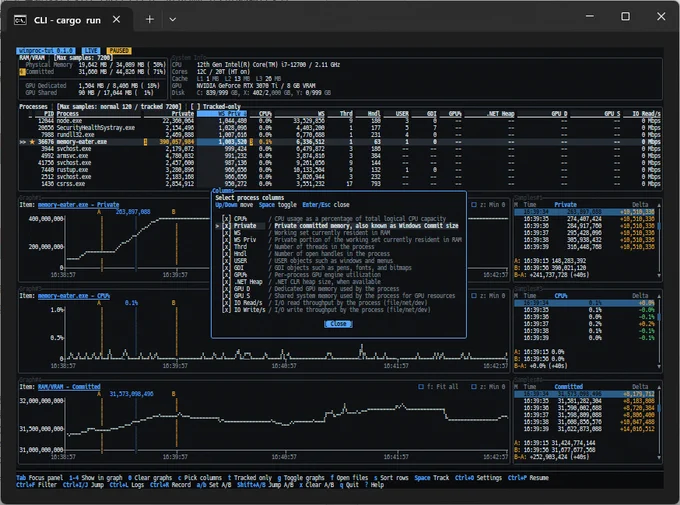Toggle the GPU% column checkbox
Viewport: 680px width, 505px height.
pyautogui.click(x=226, y=275)
